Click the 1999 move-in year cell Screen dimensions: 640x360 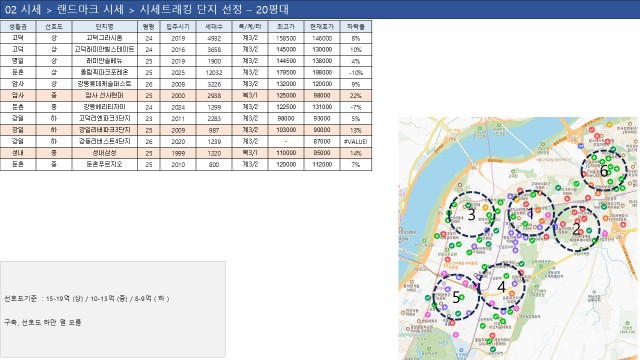click(178, 153)
